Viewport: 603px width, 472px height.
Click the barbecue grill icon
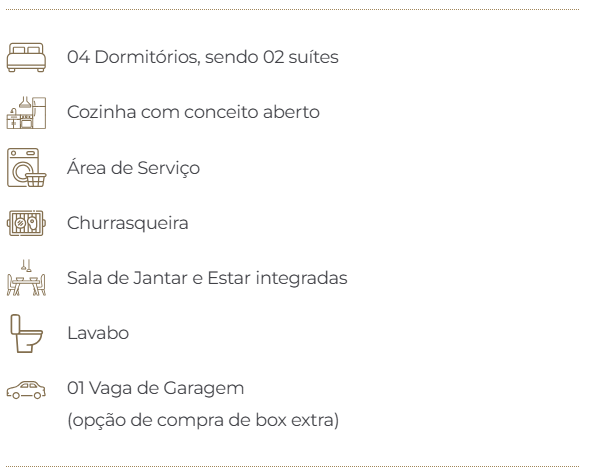point(24,223)
